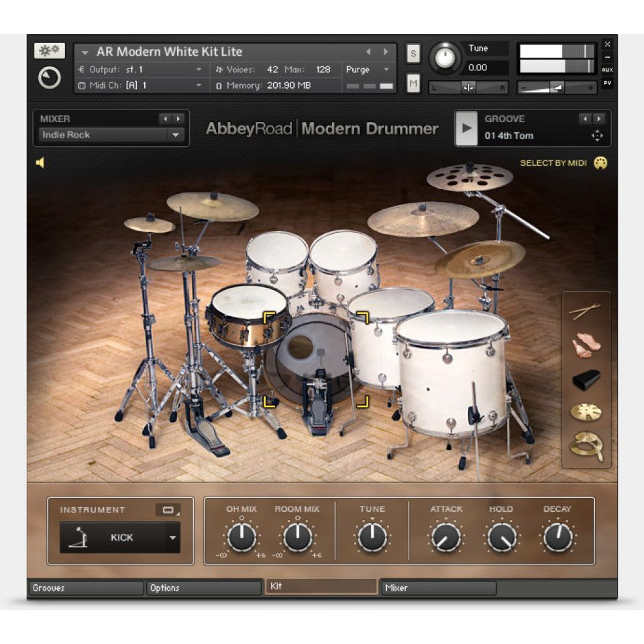Click the wrench icon at top left

[x=50, y=49]
